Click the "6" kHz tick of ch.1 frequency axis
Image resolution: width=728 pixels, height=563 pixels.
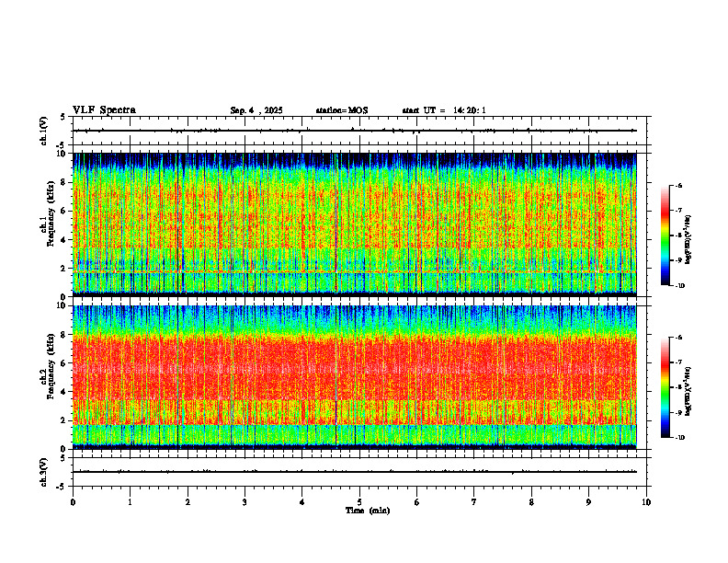[63, 211]
